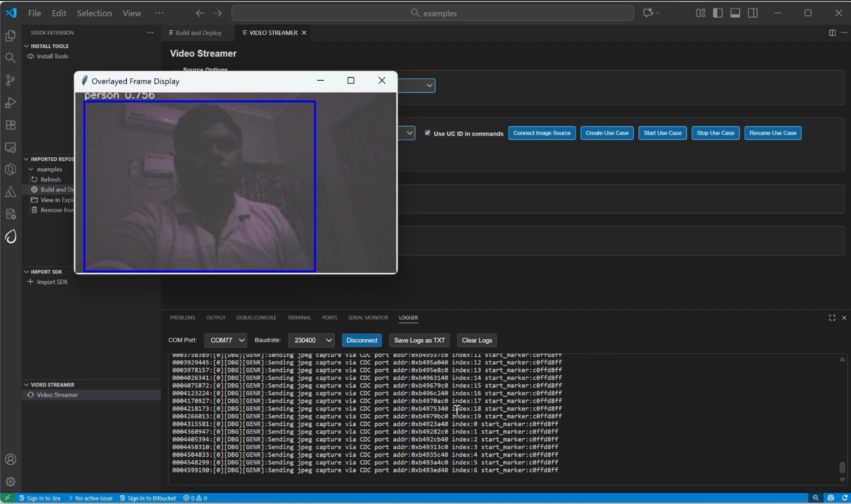Open the COM Port dropdown

coord(225,340)
